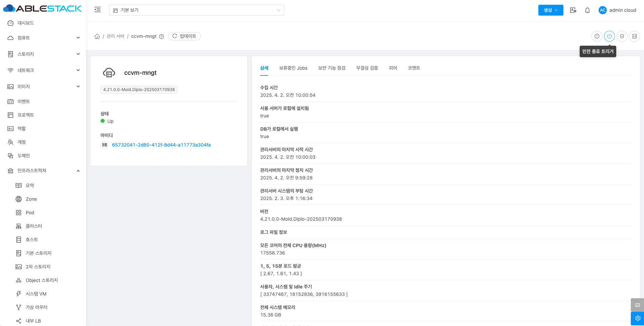This screenshot has height=326, width=644.
Task: Click the language translation icon
Action: click(573, 10)
